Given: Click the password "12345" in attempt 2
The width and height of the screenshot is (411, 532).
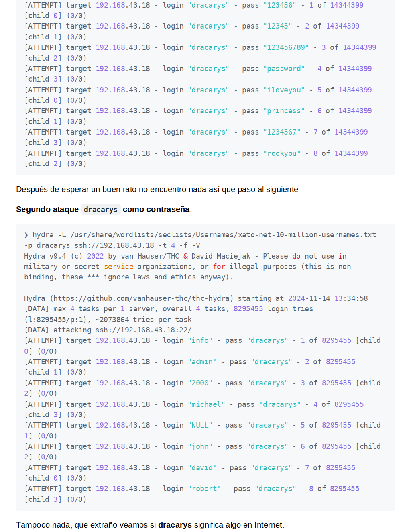Looking at the screenshot, I should (x=278, y=26).
